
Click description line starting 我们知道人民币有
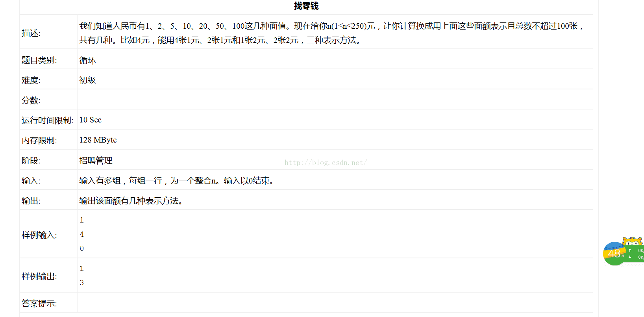(x=332, y=26)
